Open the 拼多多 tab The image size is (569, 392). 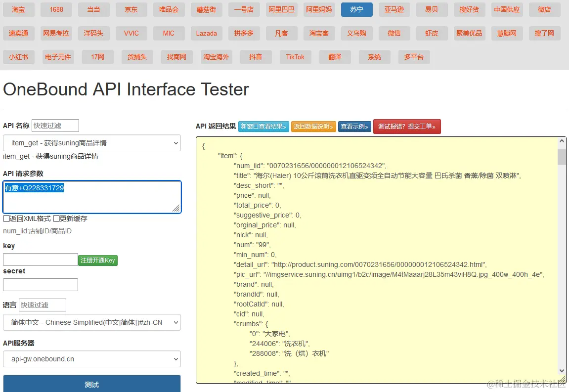pyautogui.click(x=244, y=34)
